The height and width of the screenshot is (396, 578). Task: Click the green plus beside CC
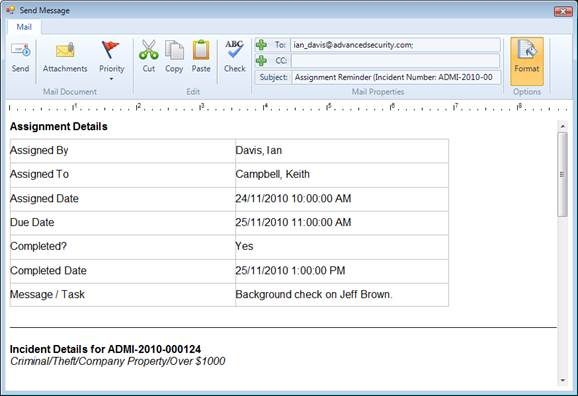(261, 60)
